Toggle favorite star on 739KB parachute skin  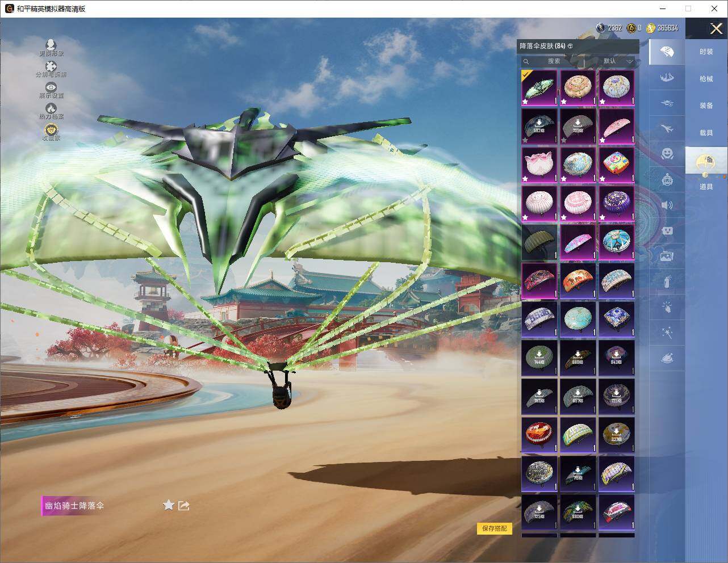coord(564,140)
